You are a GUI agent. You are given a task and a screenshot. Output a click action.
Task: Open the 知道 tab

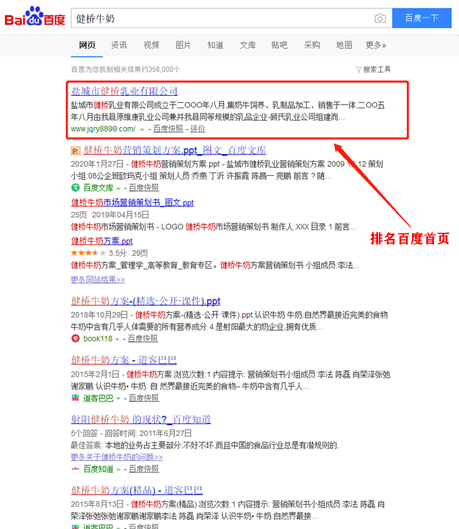click(215, 45)
